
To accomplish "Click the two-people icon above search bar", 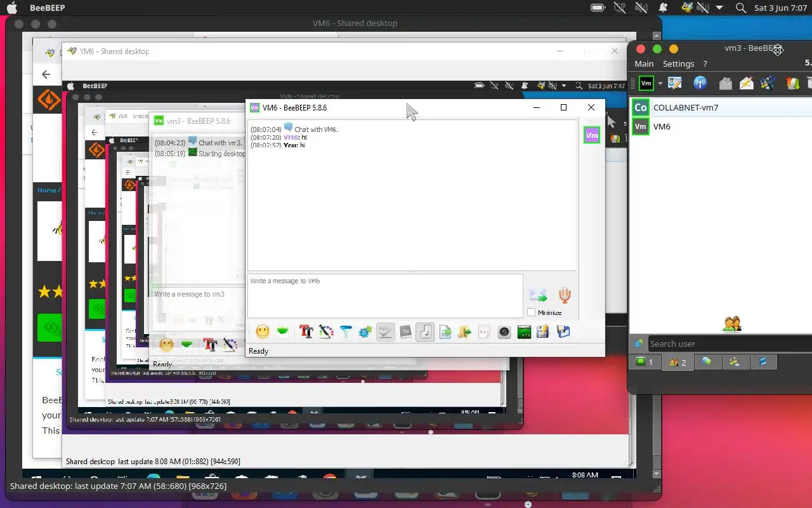I will [732, 323].
